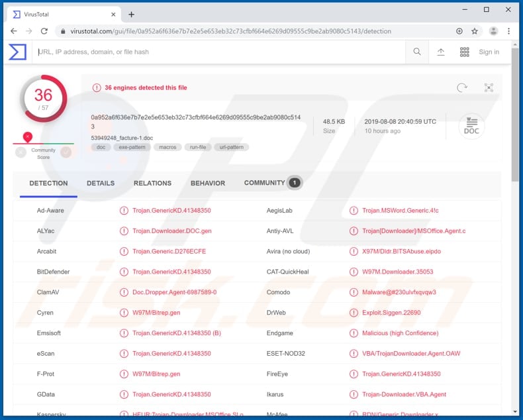This screenshot has width=523, height=420.
Task: Click 'Trojan.Generic.D276ECFE' Arcabit result
Action: coord(169,251)
